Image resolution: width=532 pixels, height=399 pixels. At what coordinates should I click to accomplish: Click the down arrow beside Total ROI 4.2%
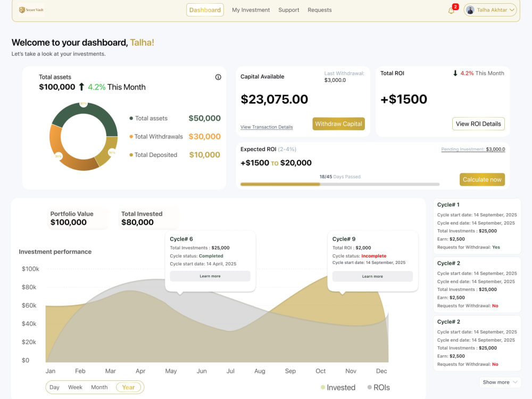455,73
